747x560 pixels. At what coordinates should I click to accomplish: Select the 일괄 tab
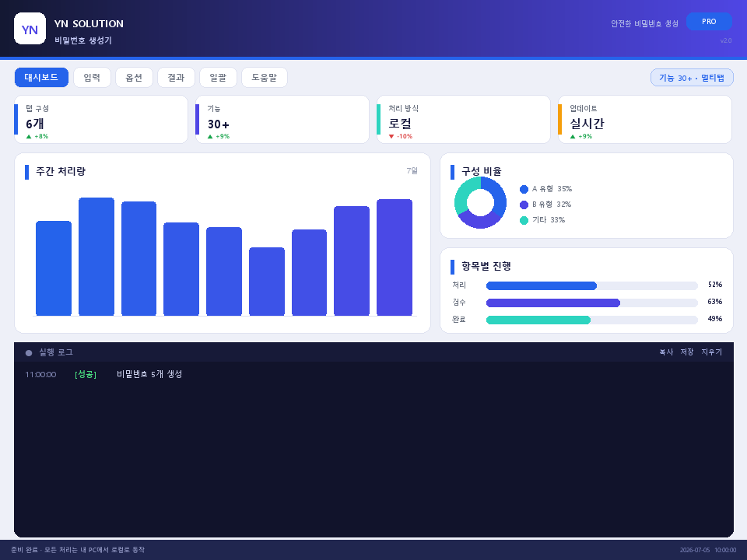(x=218, y=77)
